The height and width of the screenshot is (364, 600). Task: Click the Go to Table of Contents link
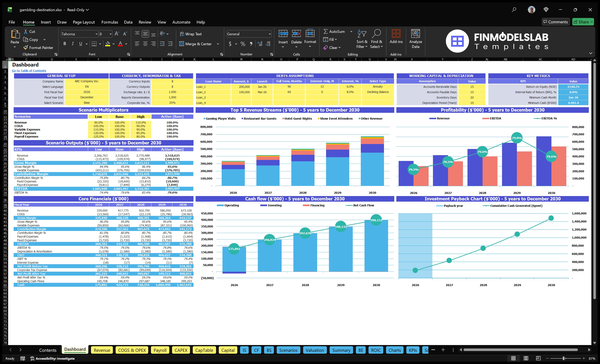point(29,71)
